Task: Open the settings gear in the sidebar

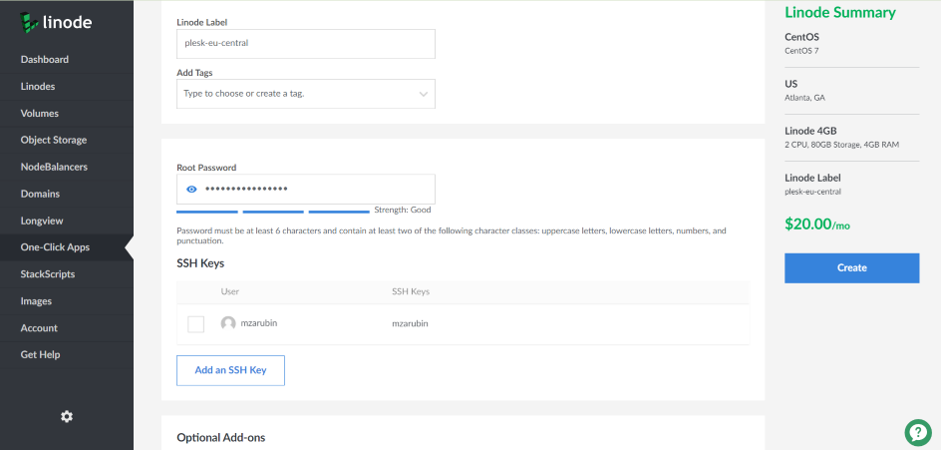Action: [67, 416]
